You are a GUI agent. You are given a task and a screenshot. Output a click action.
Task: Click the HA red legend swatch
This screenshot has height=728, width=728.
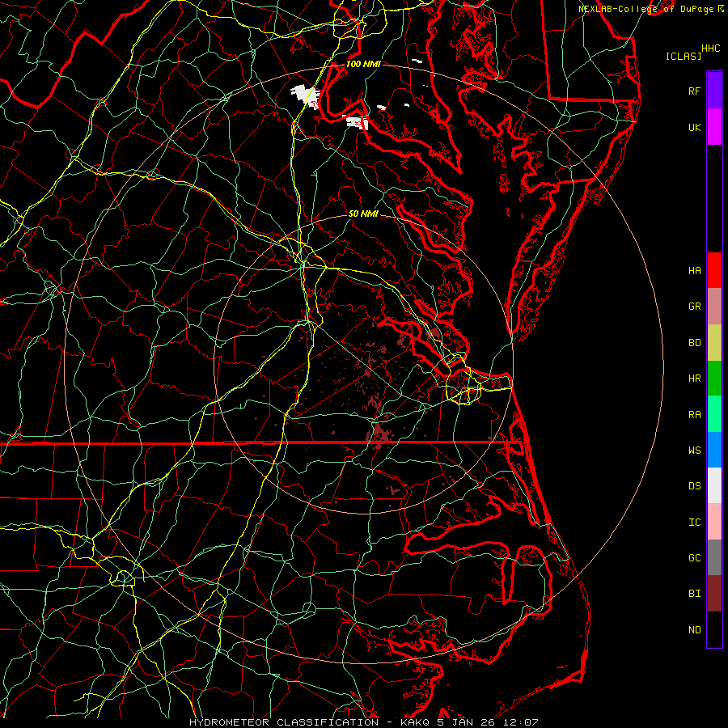pos(714,270)
